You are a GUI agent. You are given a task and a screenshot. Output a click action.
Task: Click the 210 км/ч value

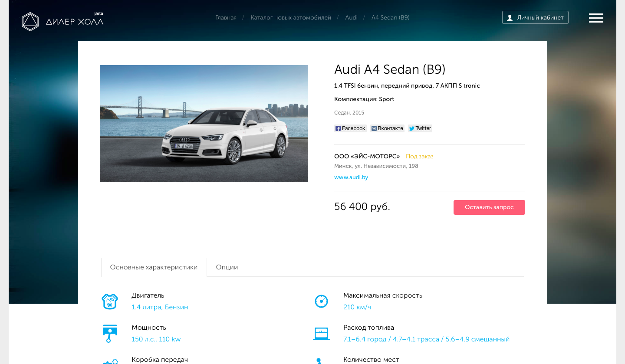point(357,307)
